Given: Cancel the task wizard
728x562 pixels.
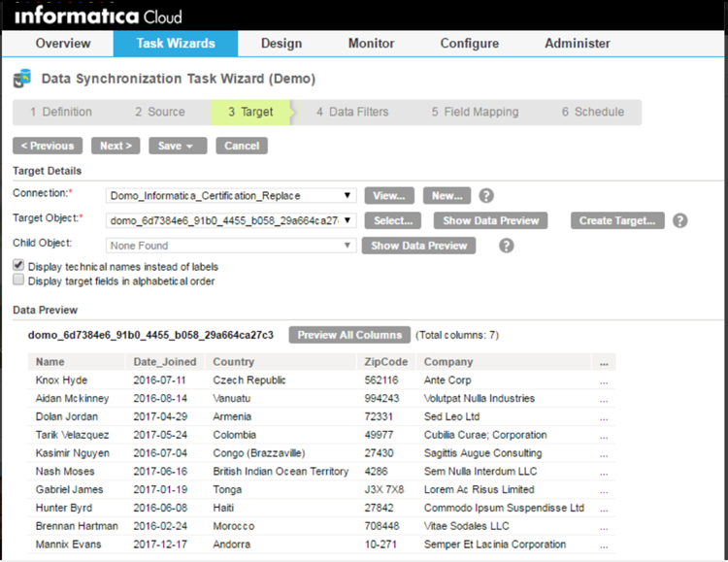Looking at the screenshot, I should coord(242,146).
